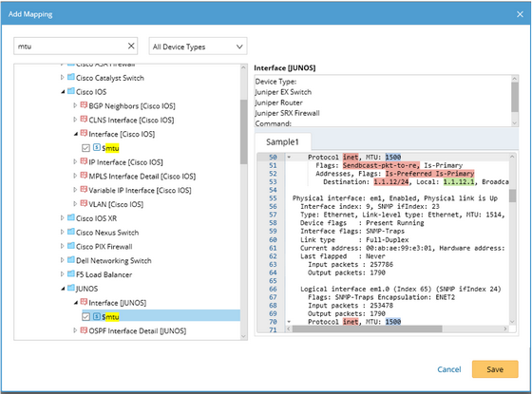Viewport: 532px width, 394px height.
Task: Expand the Cisco PIX Firewall node
Action: 62,246
